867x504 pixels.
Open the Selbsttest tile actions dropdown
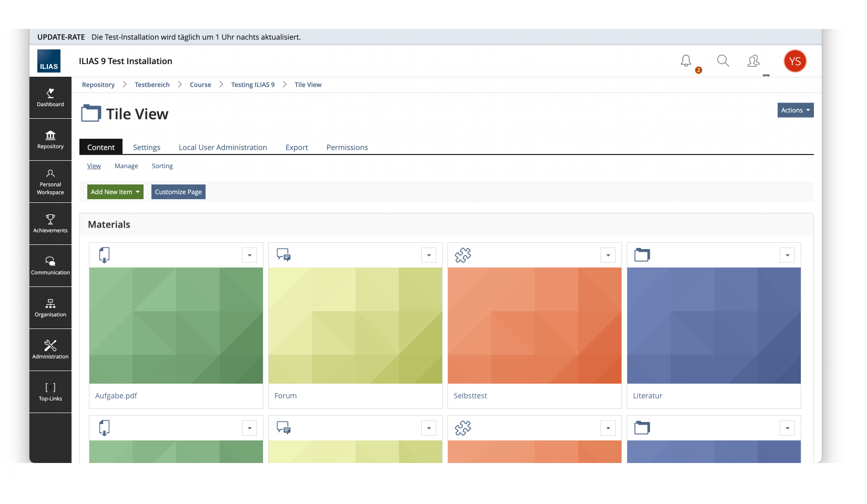[608, 255]
